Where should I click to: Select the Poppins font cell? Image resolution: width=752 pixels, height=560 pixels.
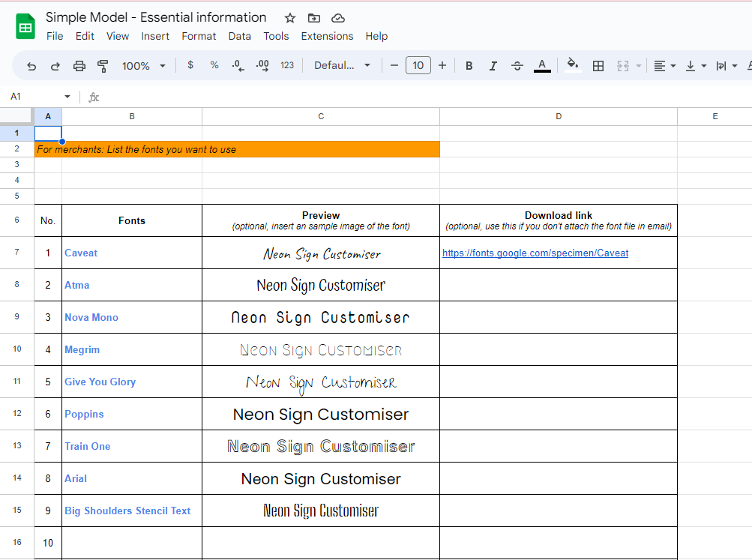[84, 414]
